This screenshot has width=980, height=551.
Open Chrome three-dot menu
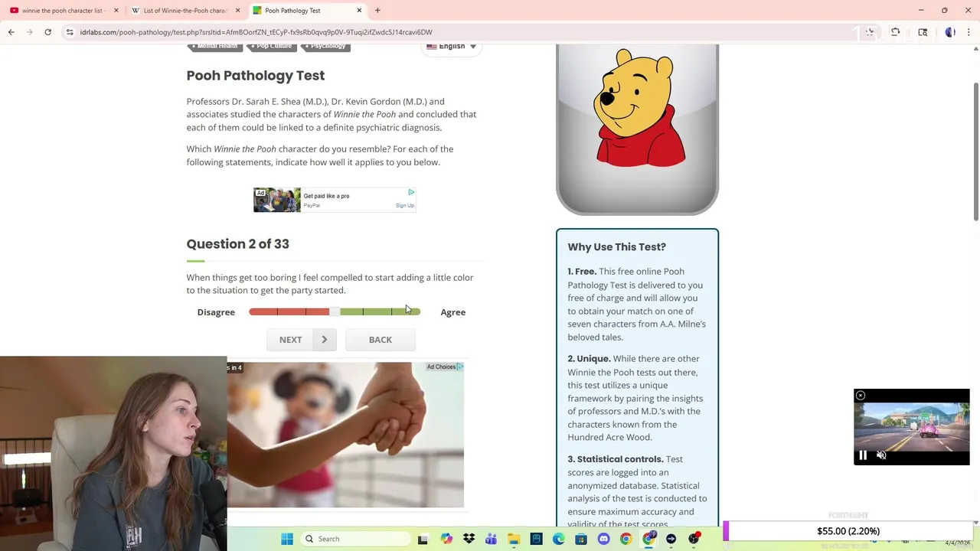click(x=970, y=32)
